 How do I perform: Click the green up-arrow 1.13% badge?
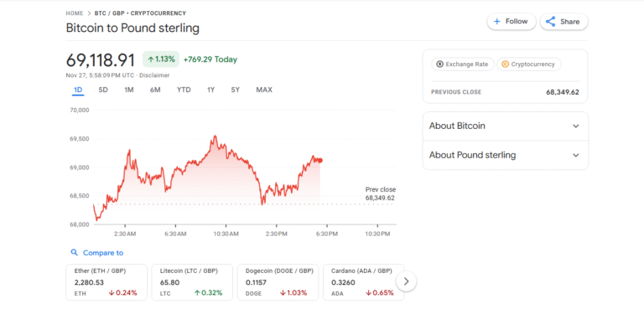click(161, 59)
